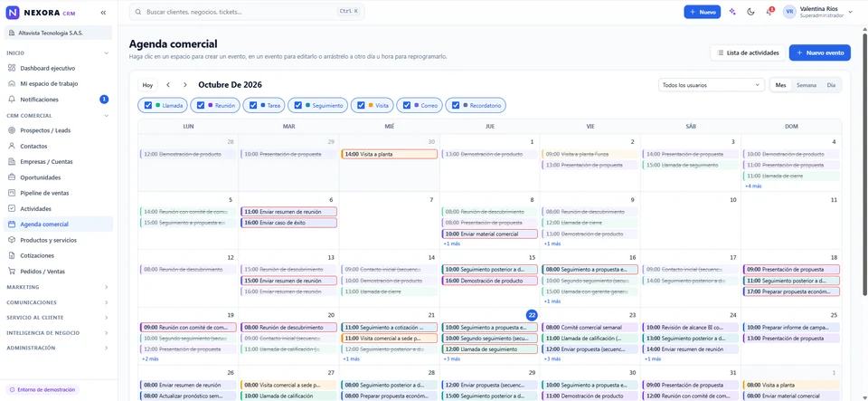Uncheck the Correo filter checkbox

click(x=407, y=105)
